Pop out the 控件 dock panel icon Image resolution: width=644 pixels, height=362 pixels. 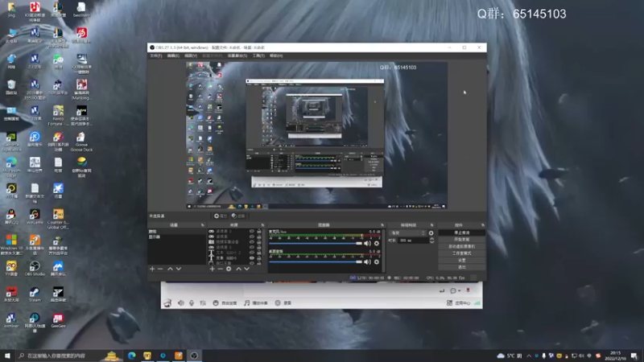482,225
